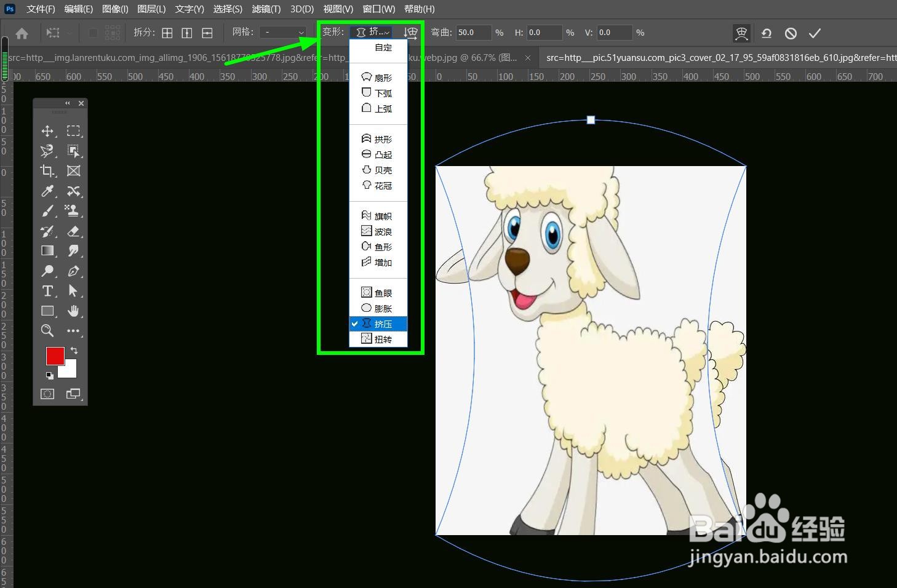Split the warp horizontally (third 拆分 icon)
Screen dimensions: 897x588
pos(207,33)
